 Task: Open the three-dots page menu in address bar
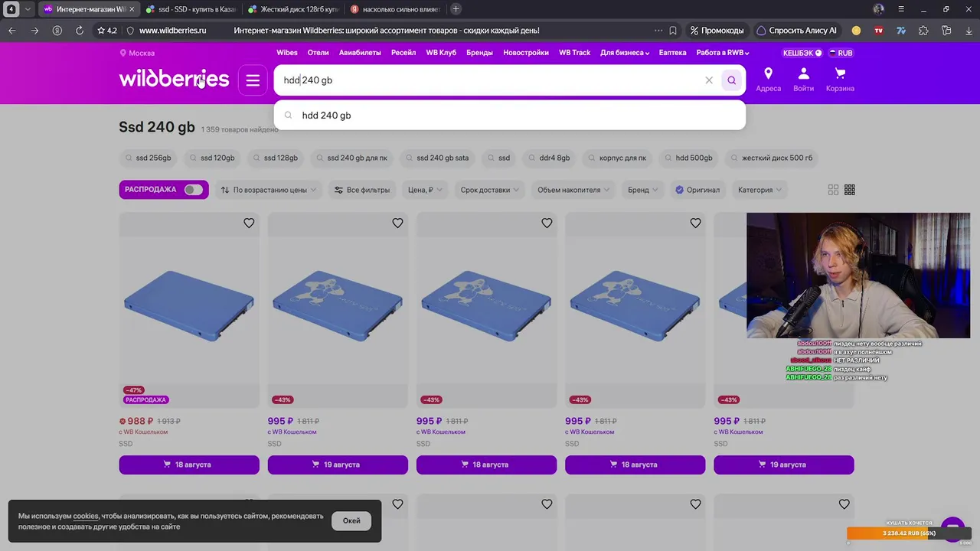pos(658,31)
